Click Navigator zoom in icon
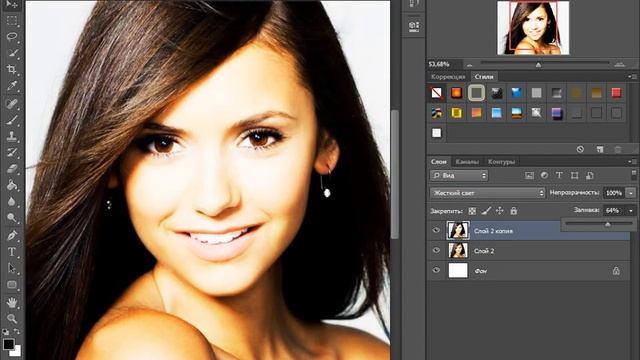640x360 pixels. click(619, 64)
